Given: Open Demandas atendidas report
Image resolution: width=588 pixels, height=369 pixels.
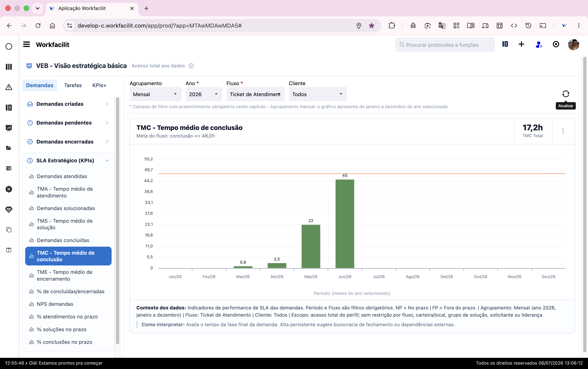Looking at the screenshot, I should 68,177.
